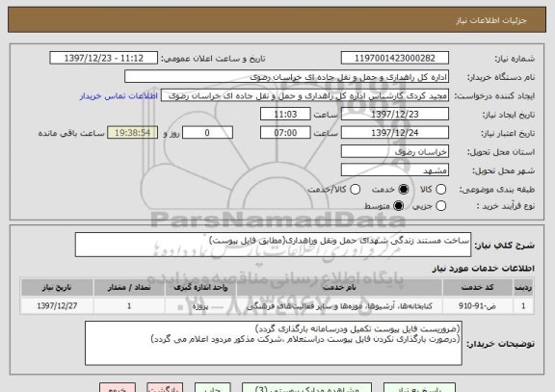This screenshot has width=555, height=392.
Task: Click the service code cell ض-91-910
Action: tap(478, 305)
